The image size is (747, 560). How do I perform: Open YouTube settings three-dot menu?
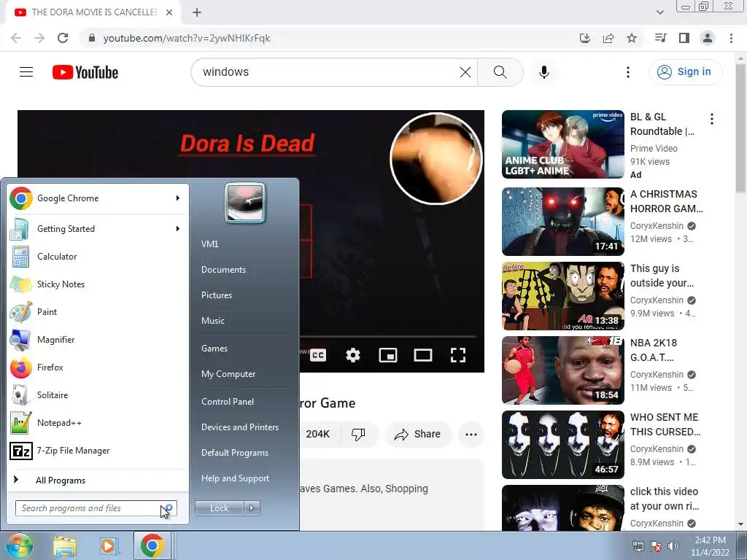pos(628,72)
